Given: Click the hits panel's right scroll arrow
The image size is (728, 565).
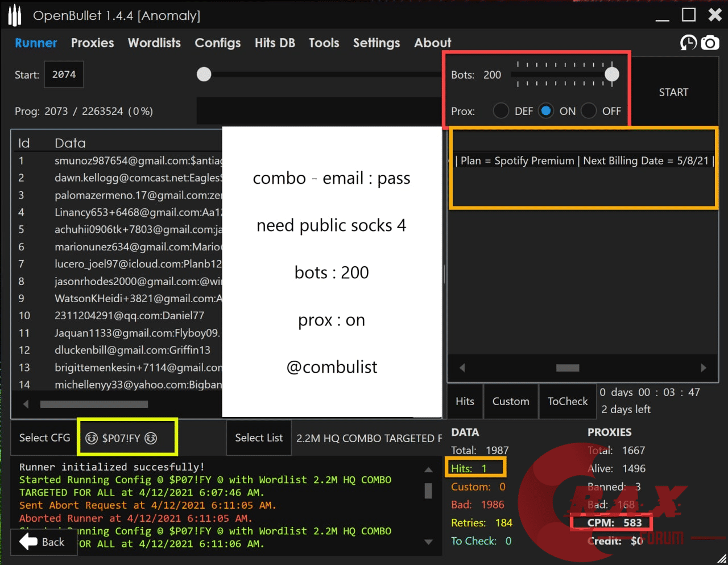Looking at the screenshot, I should point(704,368).
